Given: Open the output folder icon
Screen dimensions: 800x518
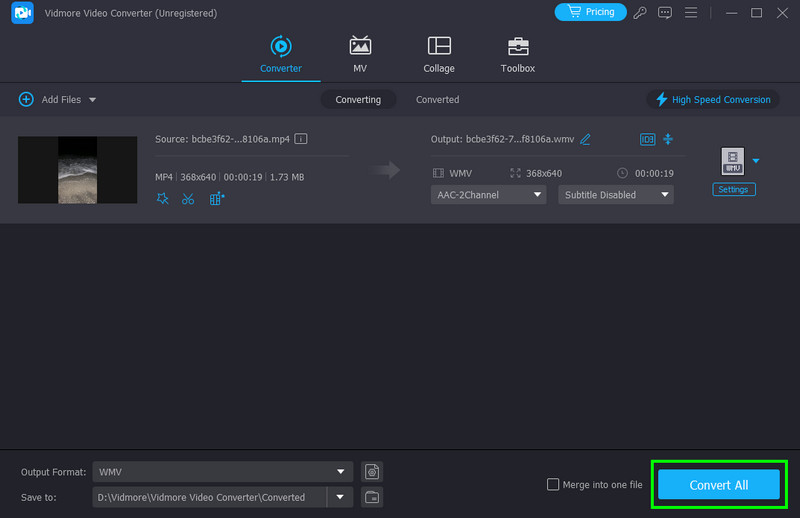Looking at the screenshot, I should (x=372, y=497).
